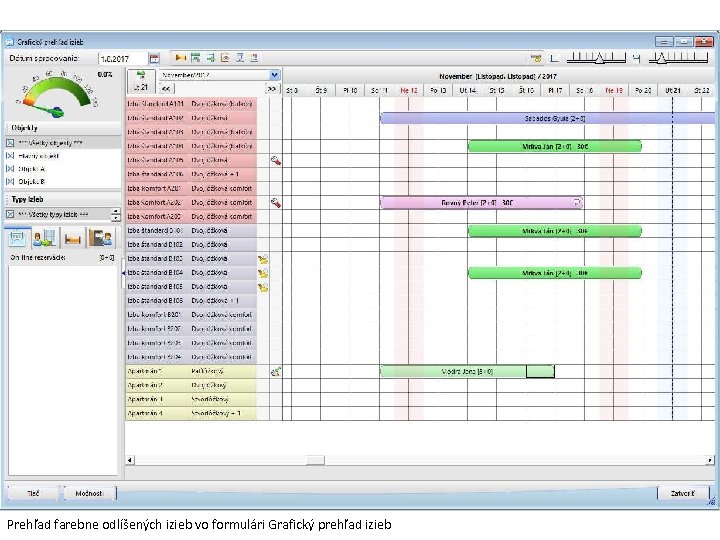This screenshot has height=540, width=720.
Task: Switch to the door and guest tab
Action: 100,238
